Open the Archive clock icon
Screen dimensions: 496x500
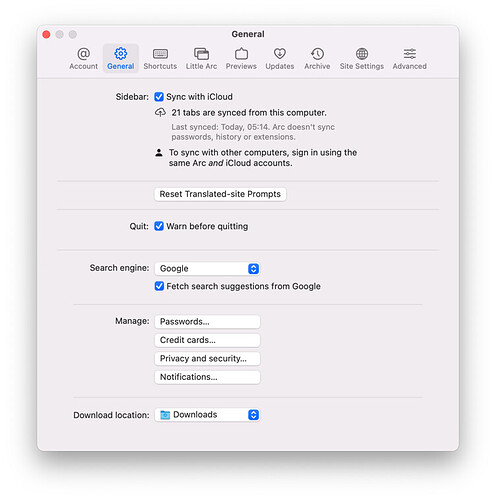point(317,54)
